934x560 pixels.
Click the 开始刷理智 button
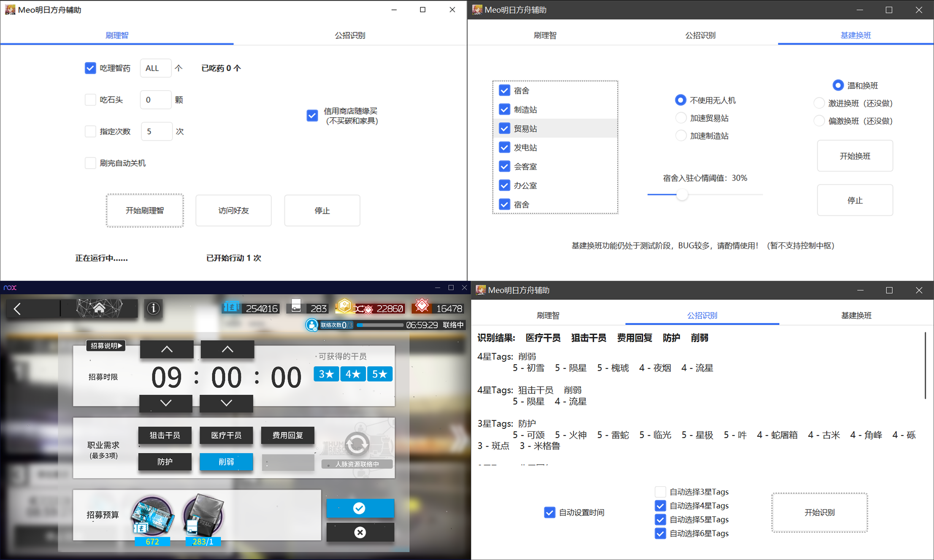click(145, 210)
